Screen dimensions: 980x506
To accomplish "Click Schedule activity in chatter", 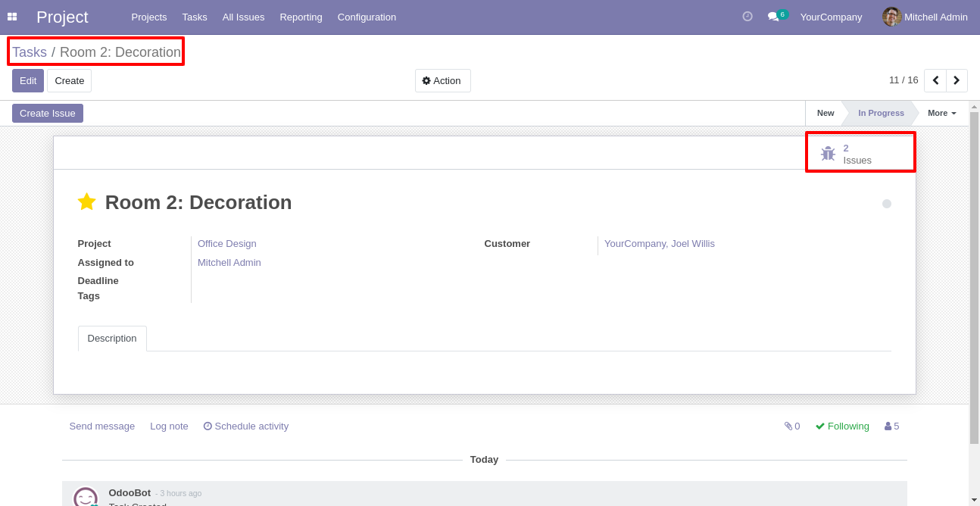I will [246, 426].
